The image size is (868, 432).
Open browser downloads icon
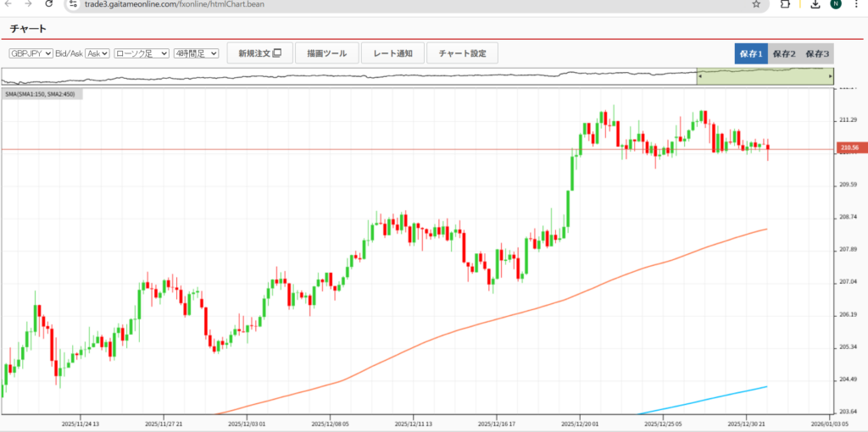tap(815, 4)
